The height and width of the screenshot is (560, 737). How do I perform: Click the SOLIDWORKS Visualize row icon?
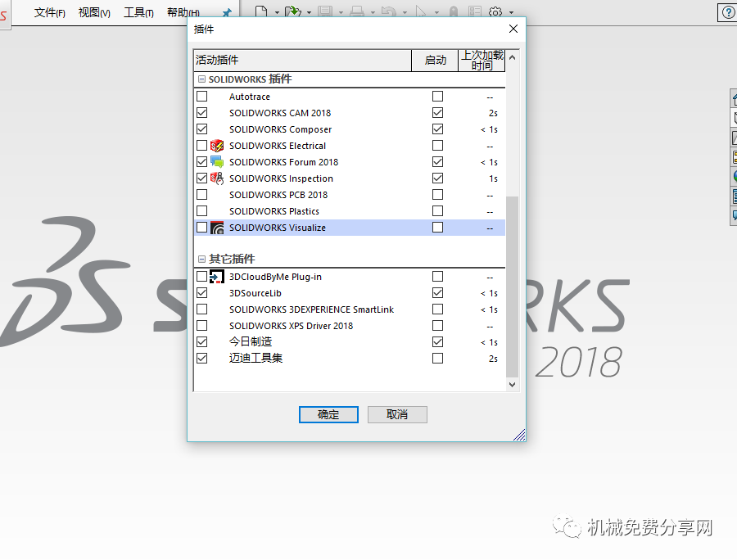(217, 228)
